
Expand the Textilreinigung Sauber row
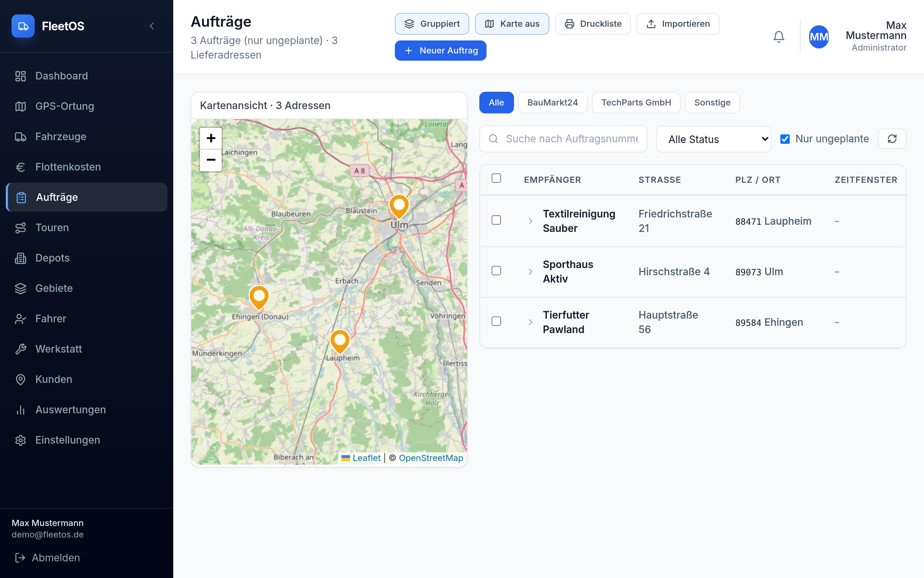point(530,221)
